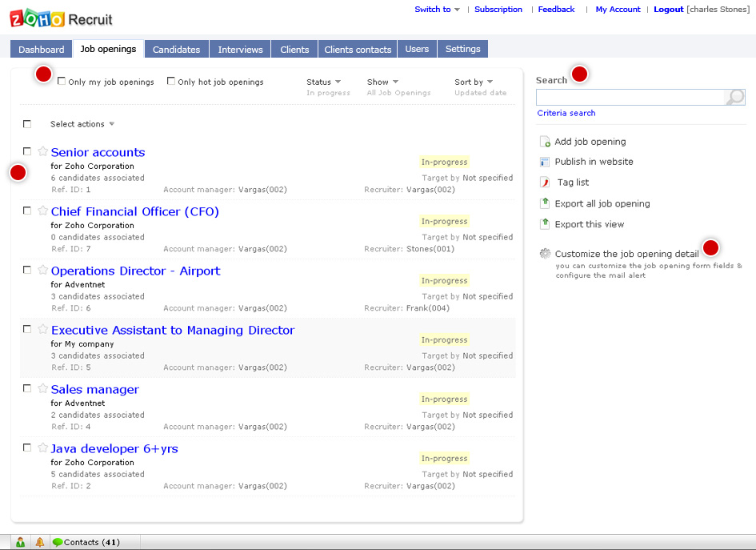Check the Senior accounts row checkbox
Screen dimensions: 756x550
pyautogui.click(x=27, y=151)
